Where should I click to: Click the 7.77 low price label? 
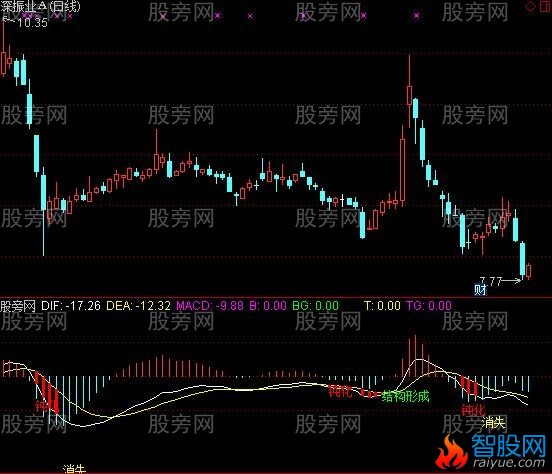tap(491, 281)
